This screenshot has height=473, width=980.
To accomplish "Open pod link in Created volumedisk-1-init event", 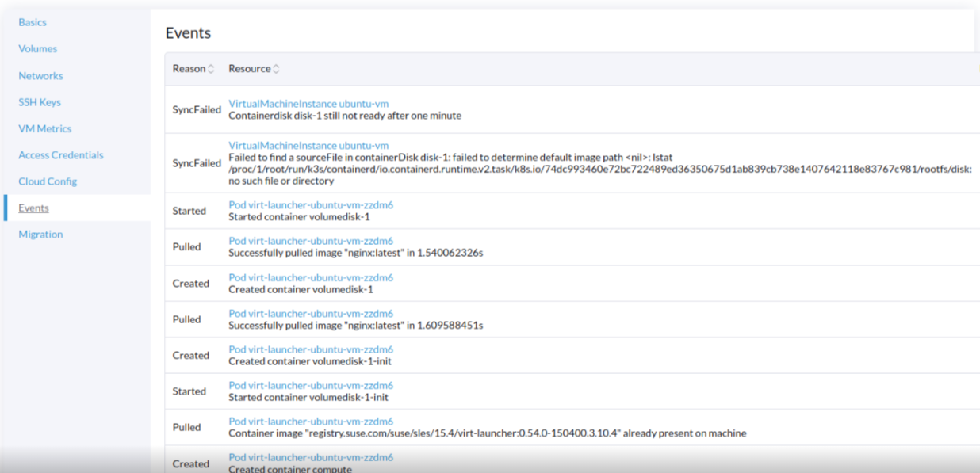I will [x=311, y=349].
